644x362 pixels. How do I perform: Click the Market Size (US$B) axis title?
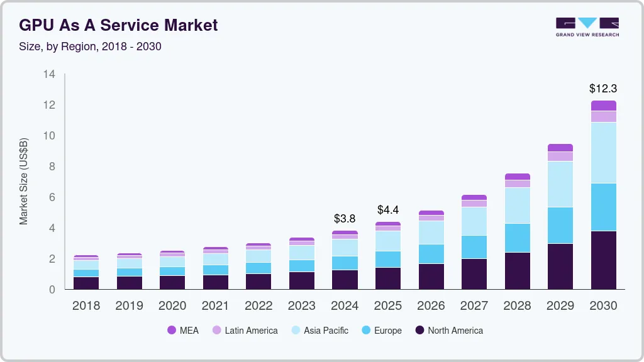point(24,181)
